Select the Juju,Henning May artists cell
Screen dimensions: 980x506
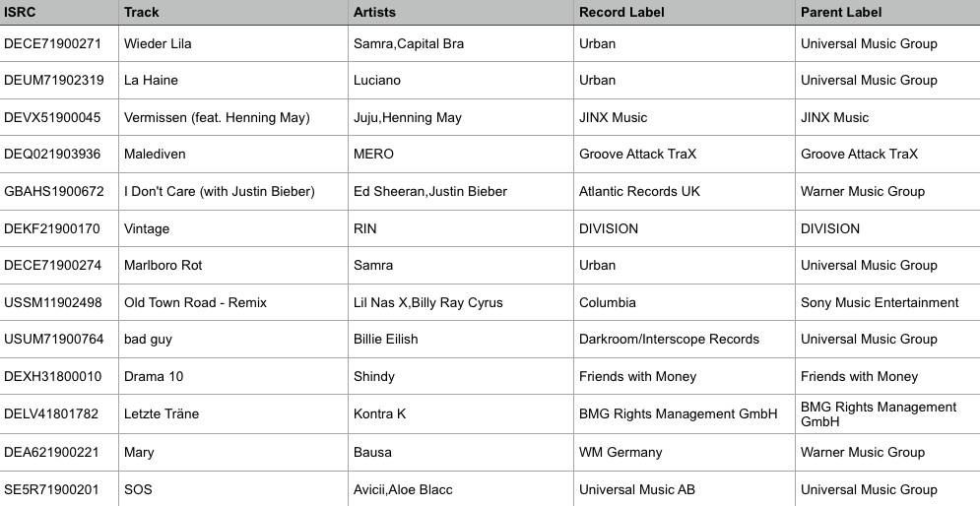point(408,117)
